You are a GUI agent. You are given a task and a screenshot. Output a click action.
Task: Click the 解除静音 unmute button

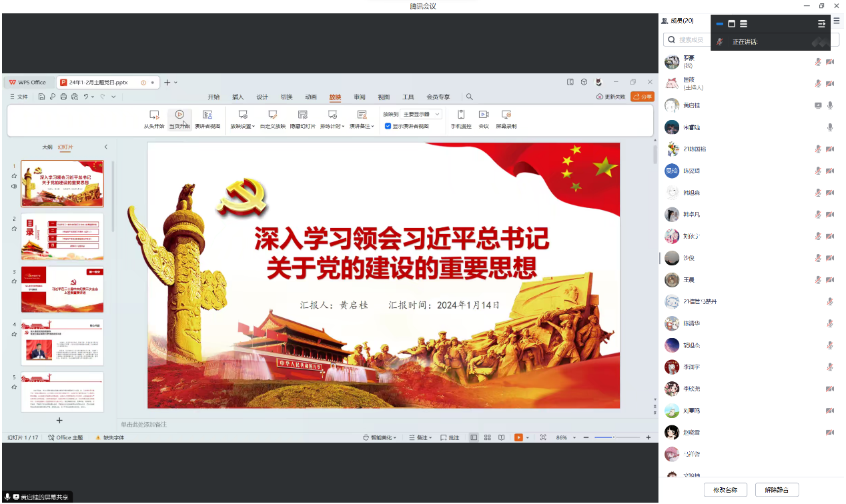point(777,490)
